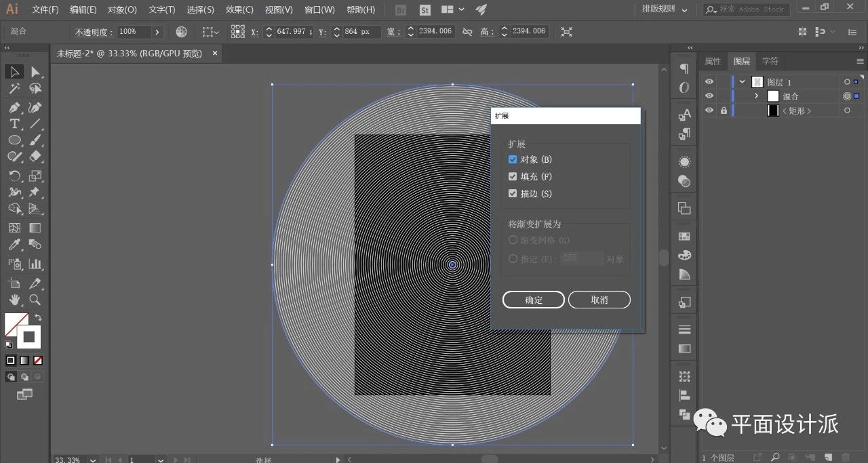The width and height of the screenshot is (868, 463).
Task: Select the Zoom tool magnifier
Action: (x=35, y=300)
